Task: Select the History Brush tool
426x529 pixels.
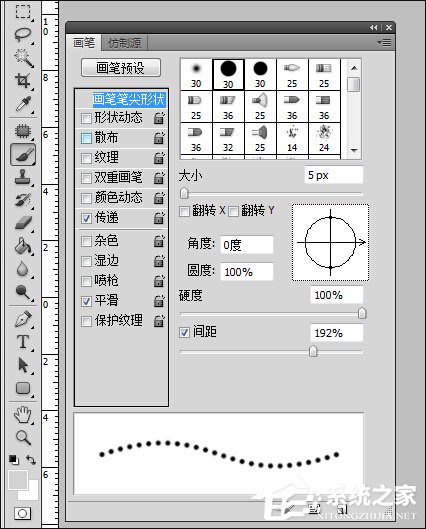Action: [x=23, y=200]
